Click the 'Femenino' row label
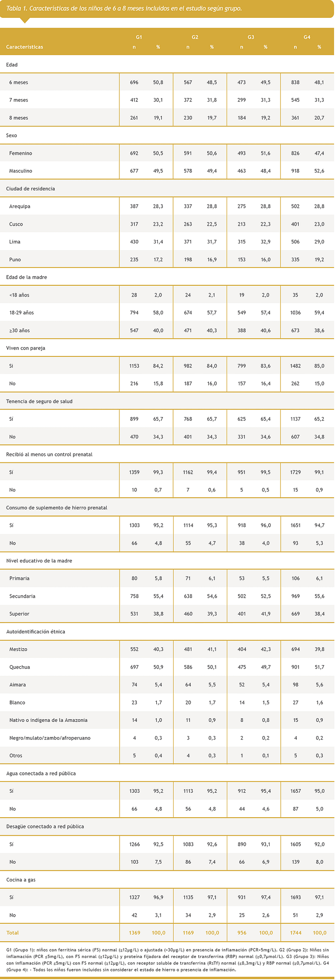 click(x=20, y=153)
